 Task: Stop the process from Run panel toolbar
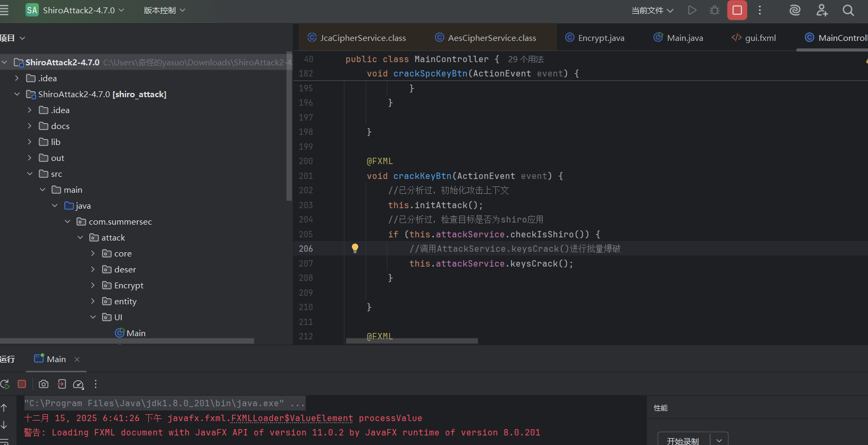coord(22,384)
